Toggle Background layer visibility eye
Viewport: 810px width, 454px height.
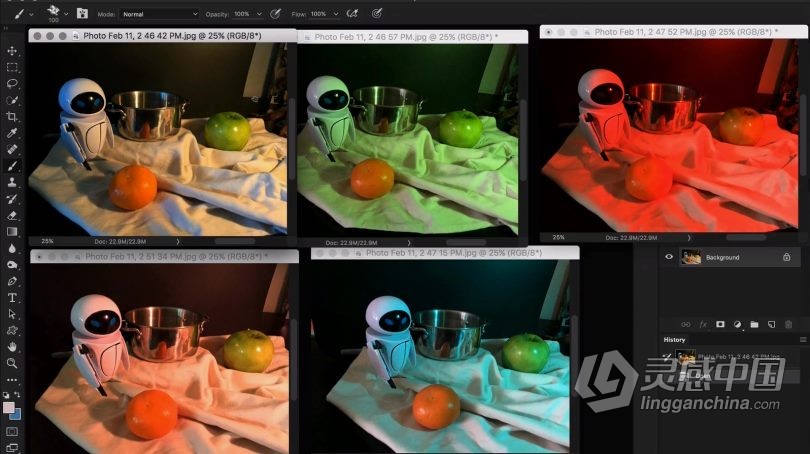(669, 257)
